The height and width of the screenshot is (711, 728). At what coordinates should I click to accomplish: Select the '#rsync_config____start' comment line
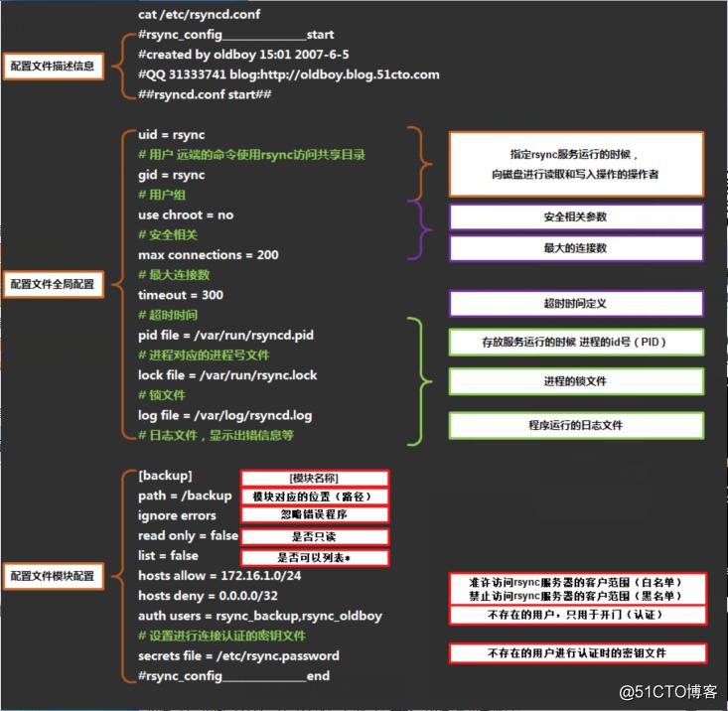(235, 35)
